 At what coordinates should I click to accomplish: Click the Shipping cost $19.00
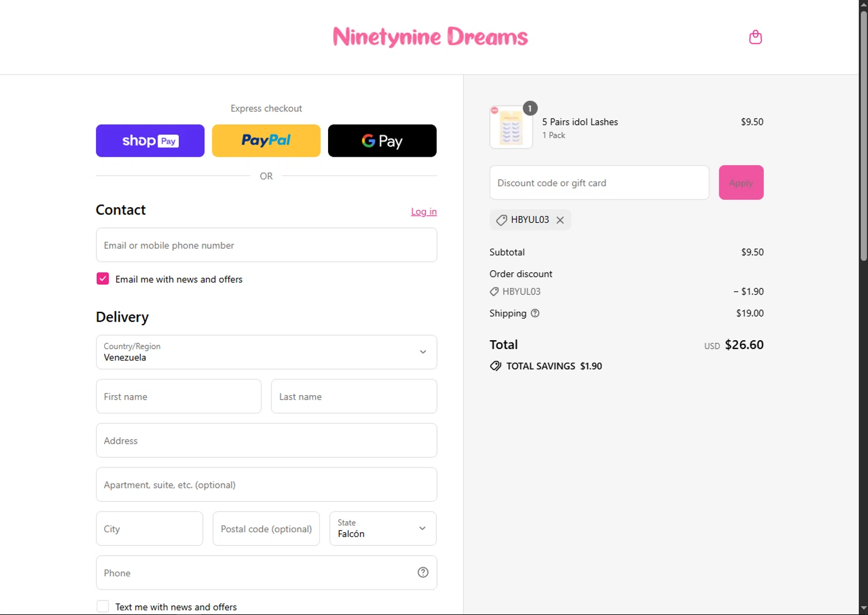coord(750,313)
